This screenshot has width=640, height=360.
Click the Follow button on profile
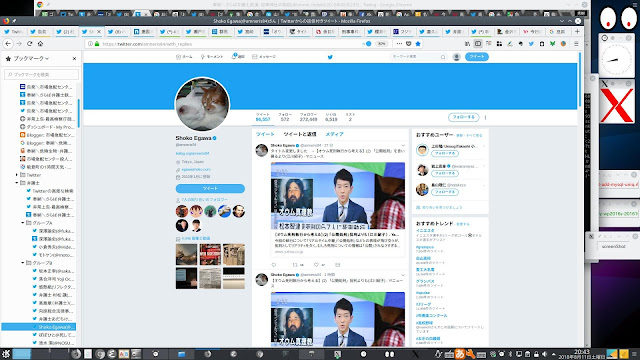463,117
